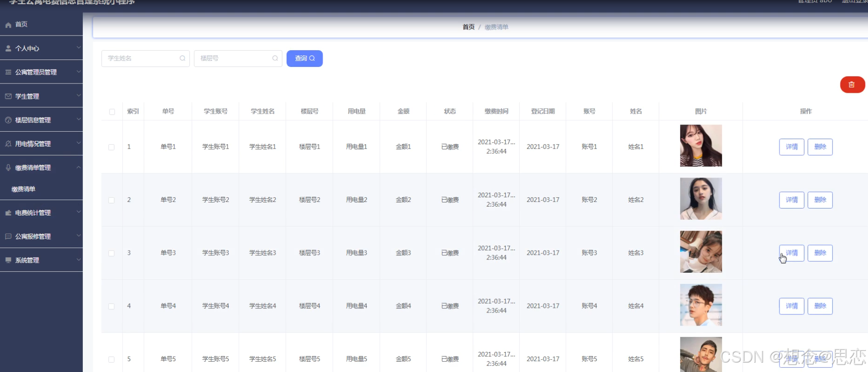Check the checkbox for row 单号4
This screenshot has width=868, height=372.
pyautogui.click(x=111, y=306)
